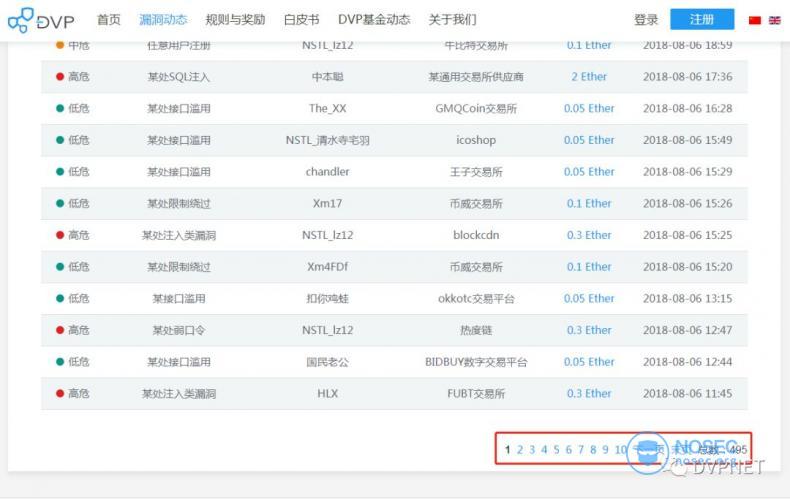Click the red 高危 dot in HLX row
790x499 pixels.
click(x=60, y=394)
